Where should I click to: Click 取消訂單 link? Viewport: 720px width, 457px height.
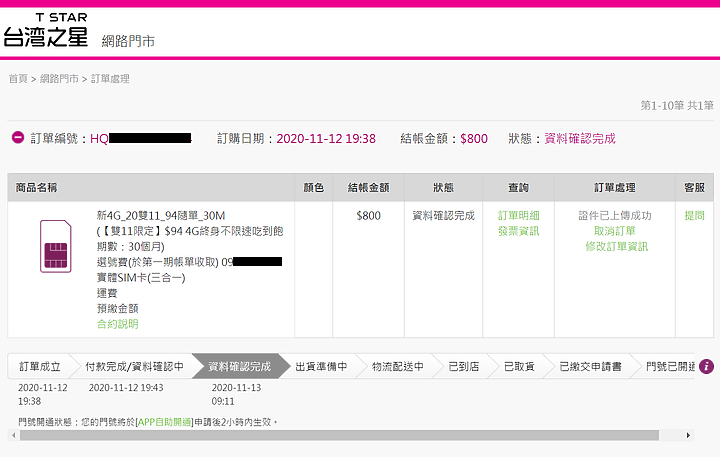click(614, 231)
